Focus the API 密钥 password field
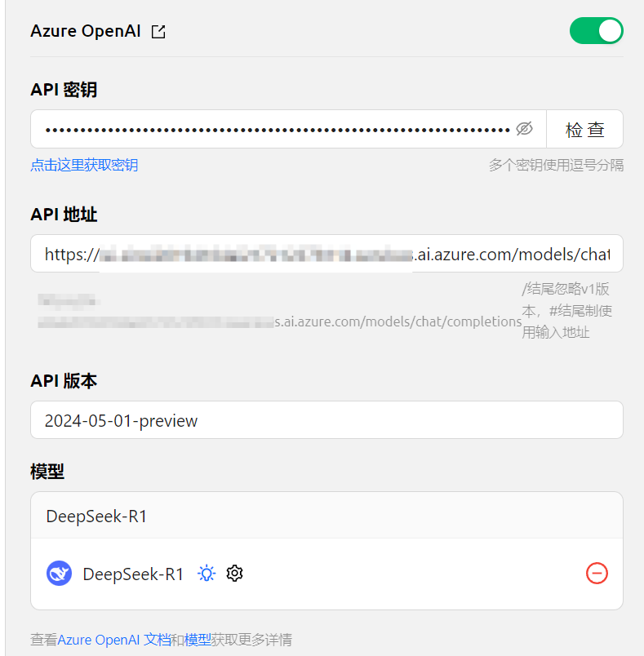The image size is (644, 656). 278,129
